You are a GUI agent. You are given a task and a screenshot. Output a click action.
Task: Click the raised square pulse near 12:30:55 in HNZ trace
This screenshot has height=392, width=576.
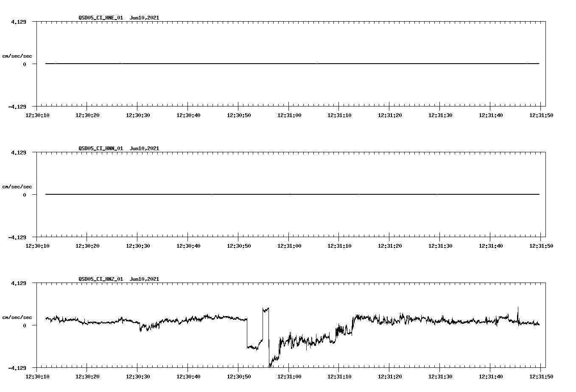[x=266, y=310]
